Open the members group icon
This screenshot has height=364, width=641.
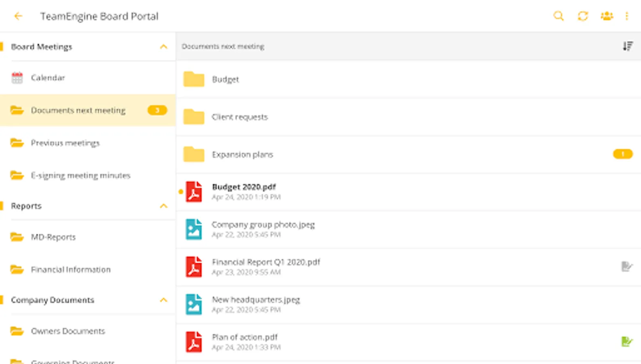[607, 16]
